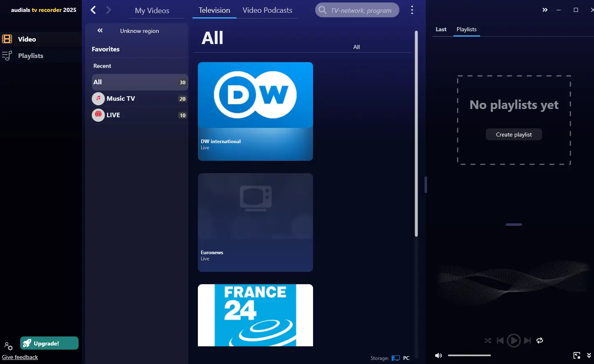Screen dimensions: 594x364
Task: Toggle shuffle playback
Action: click(487, 341)
